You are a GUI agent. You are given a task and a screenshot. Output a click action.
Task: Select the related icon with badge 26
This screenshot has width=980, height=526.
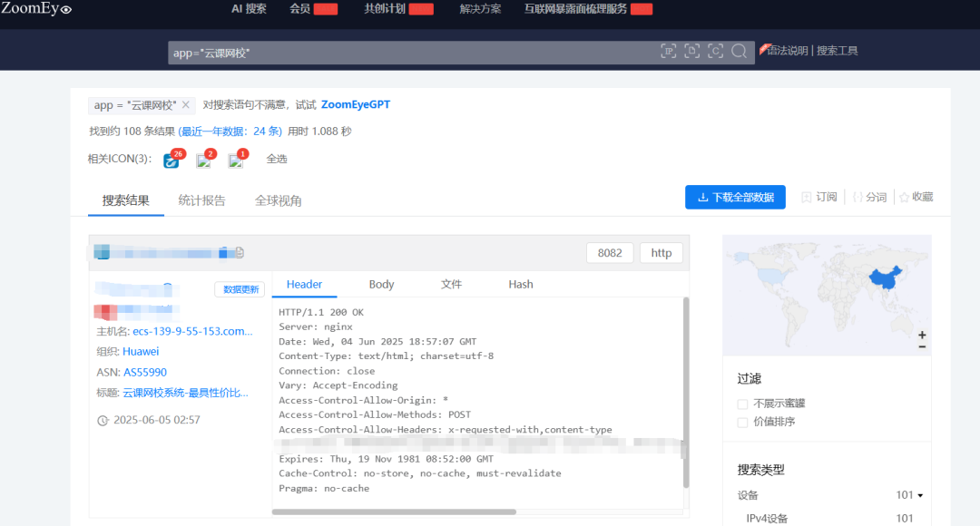tap(171, 161)
